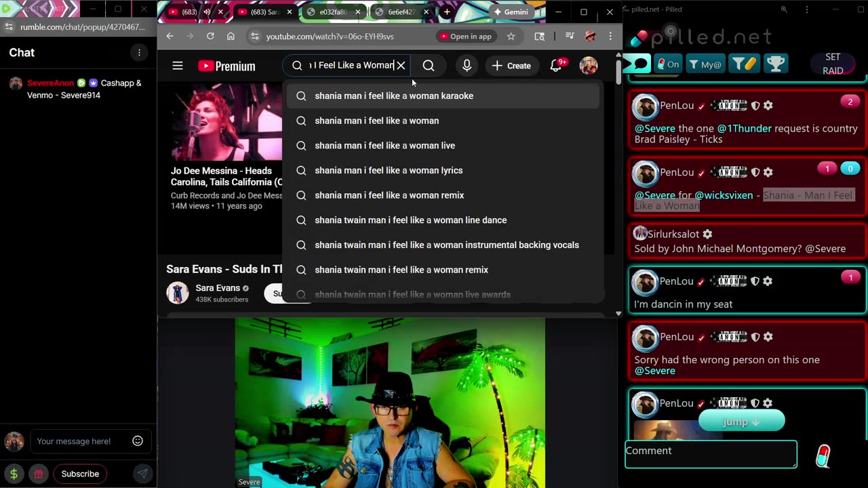Image resolution: width=868 pixels, height=488 pixels.
Task: Click SevereAnon username in Rumble chat
Action: pyautogui.click(x=50, y=83)
